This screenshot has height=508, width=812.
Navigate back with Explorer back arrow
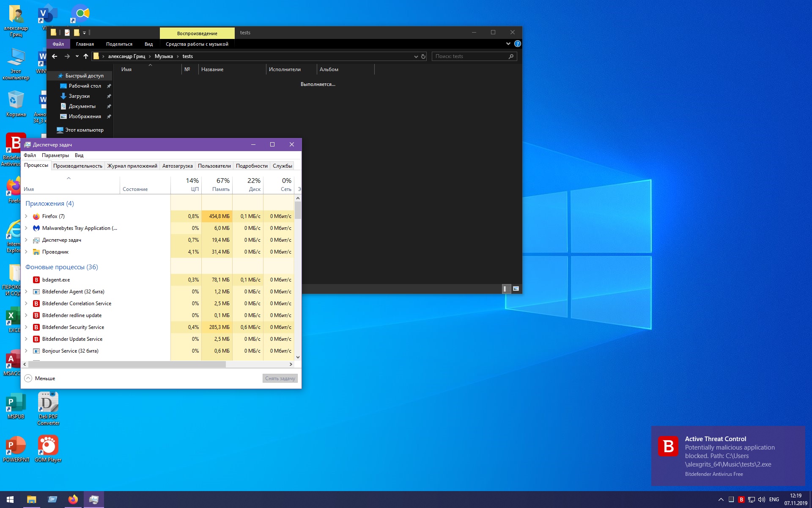click(55, 56)
